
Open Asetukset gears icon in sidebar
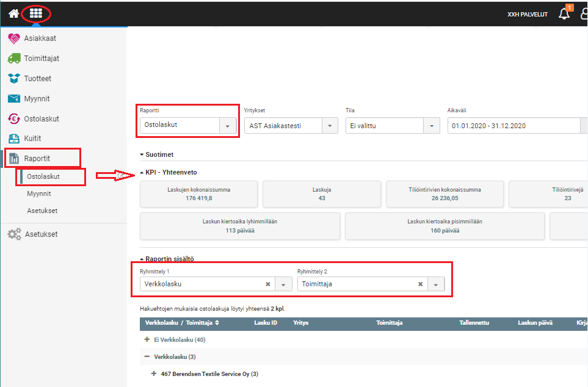(14, 234)
